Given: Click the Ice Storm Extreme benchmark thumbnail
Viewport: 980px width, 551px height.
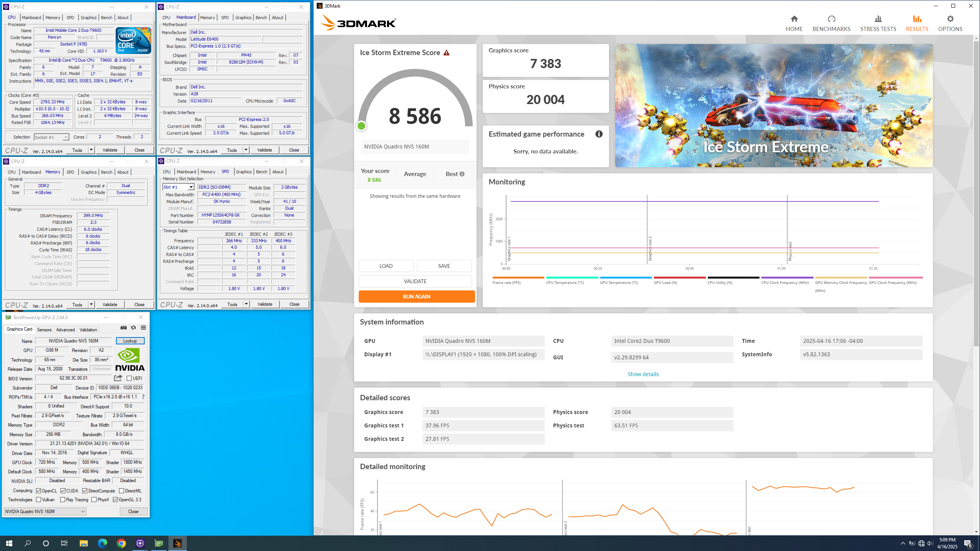Looking at the screenshot, I should point(774,105).
